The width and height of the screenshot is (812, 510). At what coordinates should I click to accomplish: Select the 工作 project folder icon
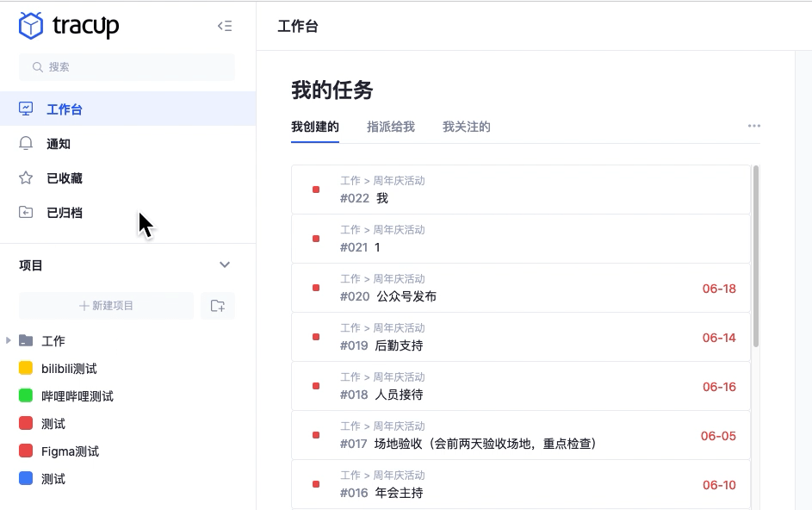pos(28,340)
